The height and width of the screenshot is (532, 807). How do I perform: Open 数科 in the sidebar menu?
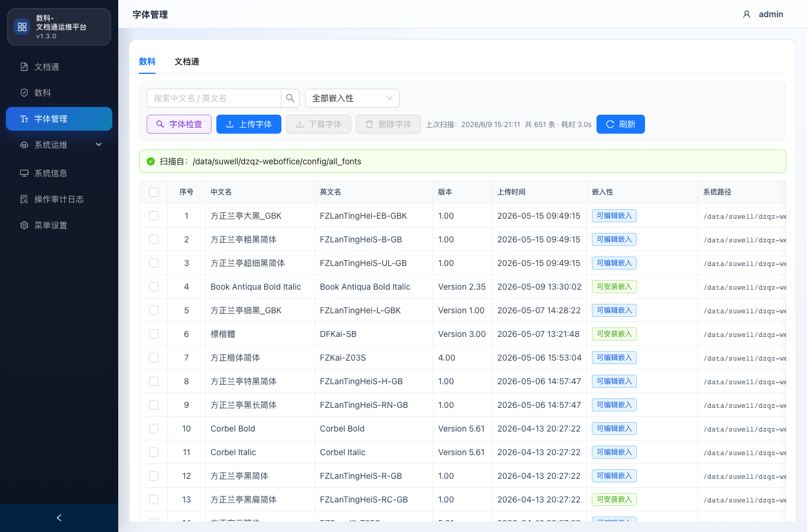pos(59,93)
